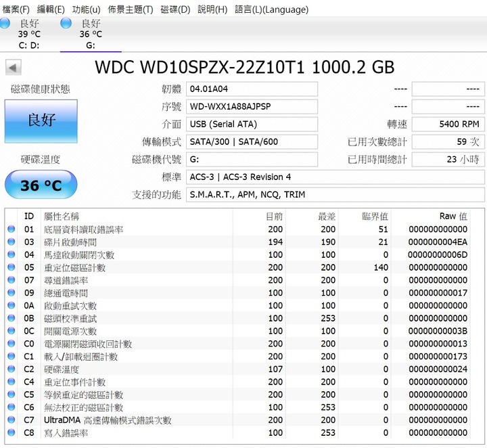487x448 pixels.
Task: Click threshold value 140
Action: click(x=381, y=267)
